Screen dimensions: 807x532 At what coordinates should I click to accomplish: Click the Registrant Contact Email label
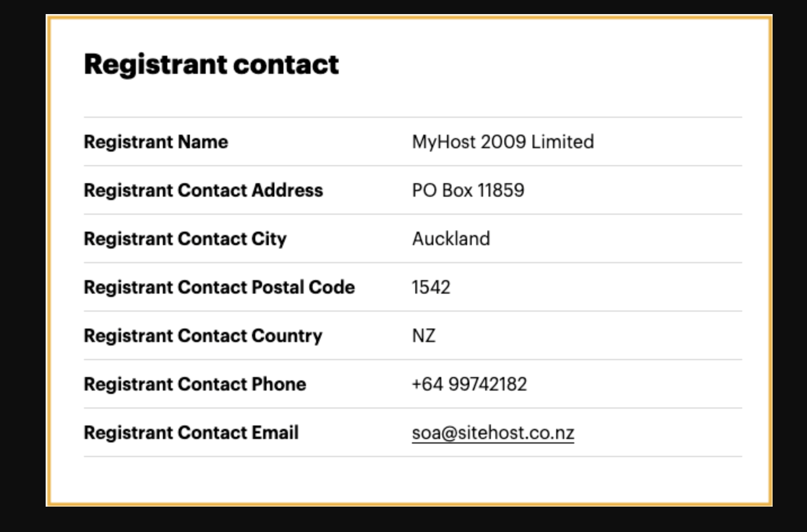(x=191, y=433)
